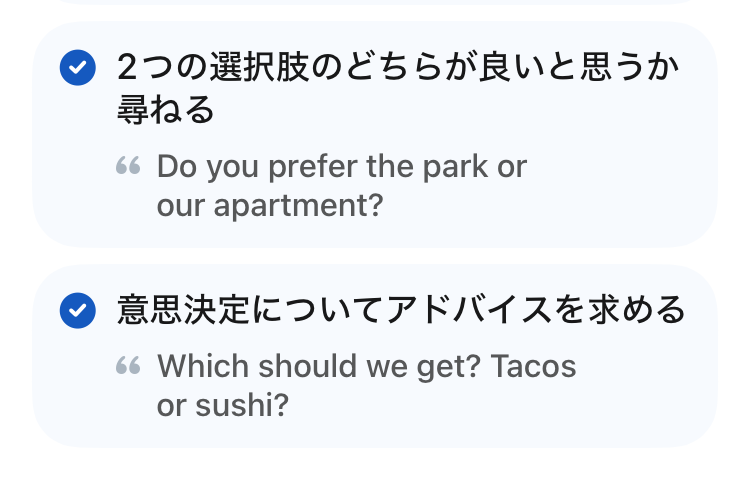Image resolution: width=750 pixels, height=482 pixels.
Task: Open the 意思決定についてアドバイスを求める title
Action: point(401,310)
